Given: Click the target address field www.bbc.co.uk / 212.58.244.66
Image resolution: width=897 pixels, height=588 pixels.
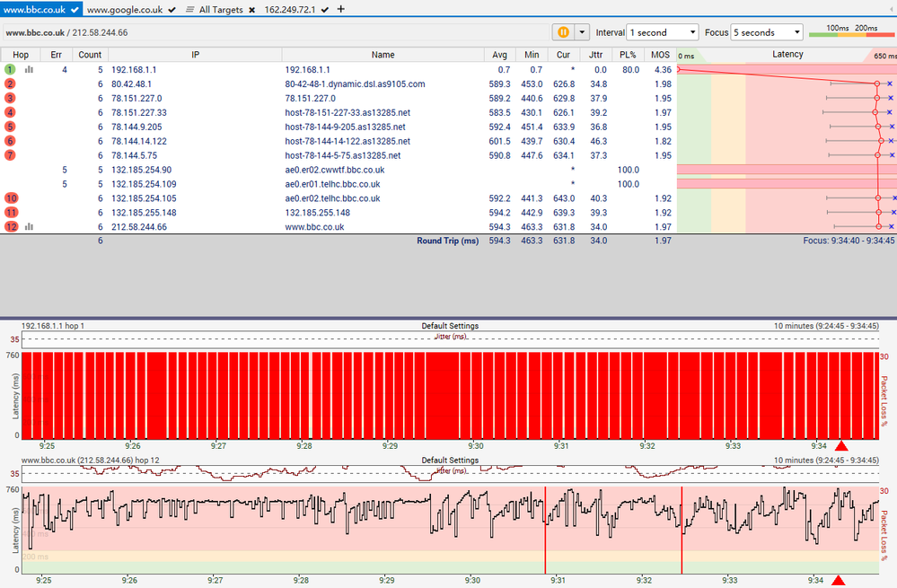Looking at the screenshot, I should pyautogui.click(x=275, y=32).
